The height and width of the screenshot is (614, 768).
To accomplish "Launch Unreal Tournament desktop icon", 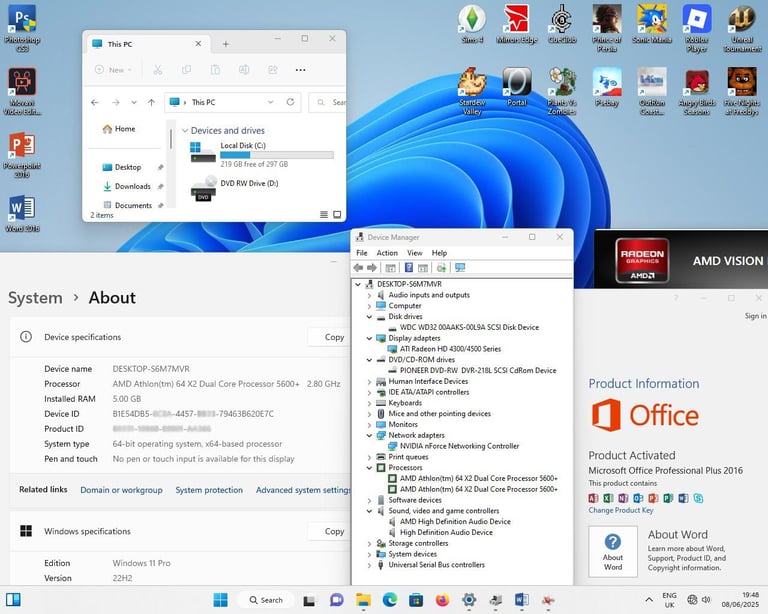I will click(x=742, y=27).
